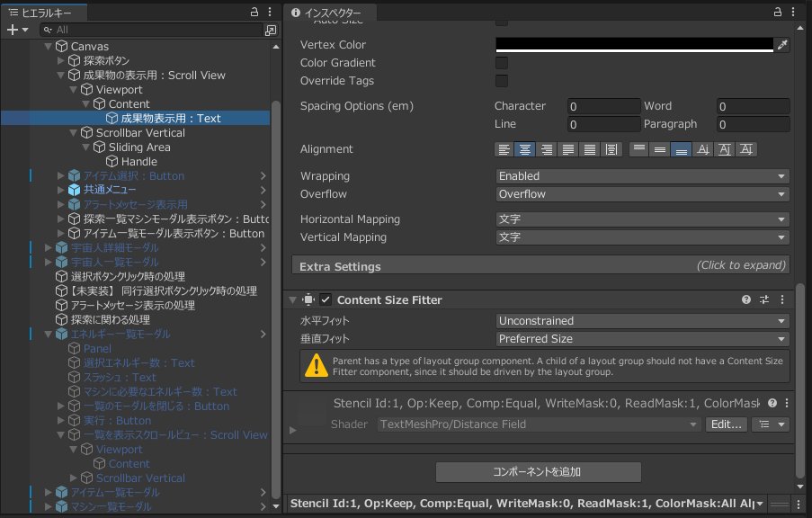Screen dimensions: 812x518
Task: Disable the Content Size Fitter component checkbox
Action: tap(326, 299)
